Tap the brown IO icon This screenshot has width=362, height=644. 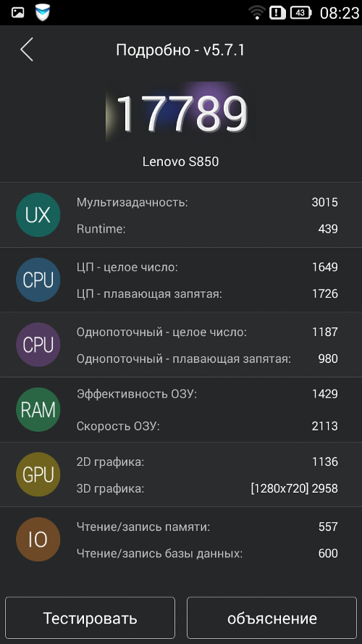(x=38, y=539)
